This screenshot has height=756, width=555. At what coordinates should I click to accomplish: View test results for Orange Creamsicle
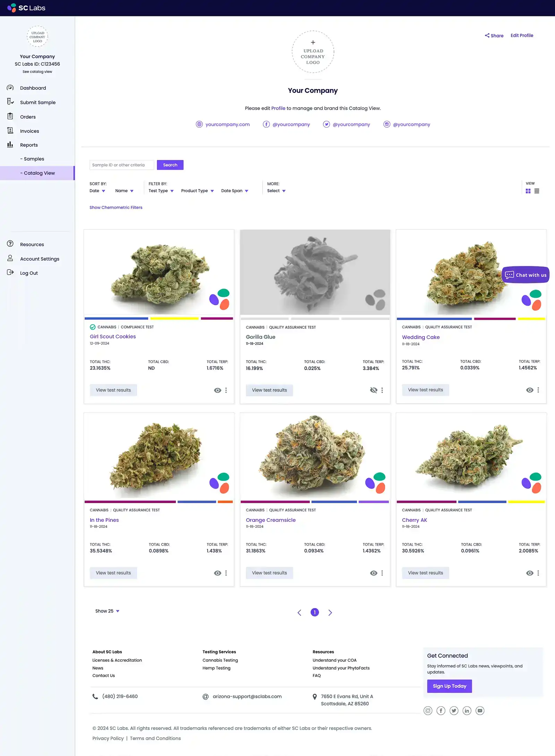coord(269,573)
